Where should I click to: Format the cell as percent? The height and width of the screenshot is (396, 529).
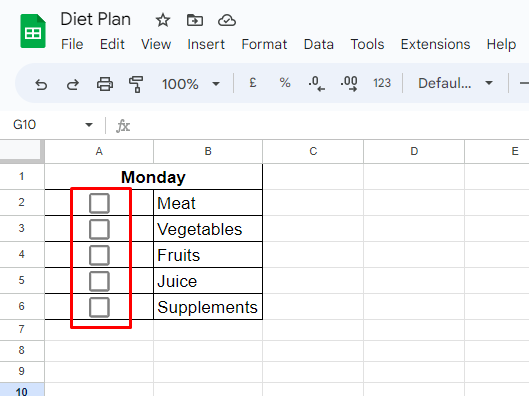pyautogui.click(x=285, y=83)
